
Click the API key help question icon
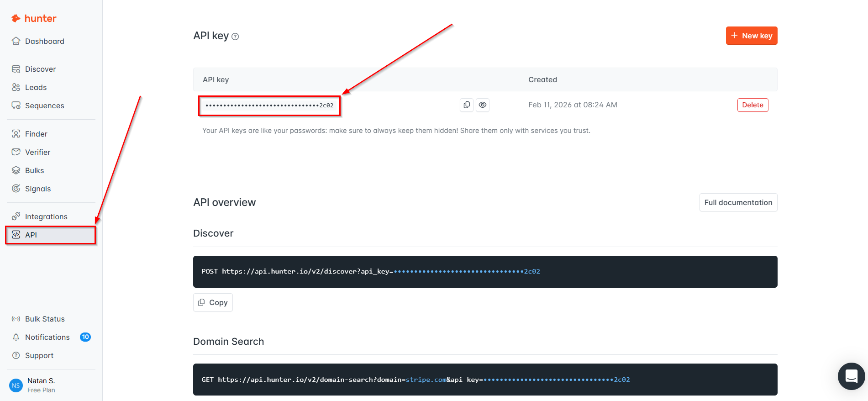pos(235,37)
